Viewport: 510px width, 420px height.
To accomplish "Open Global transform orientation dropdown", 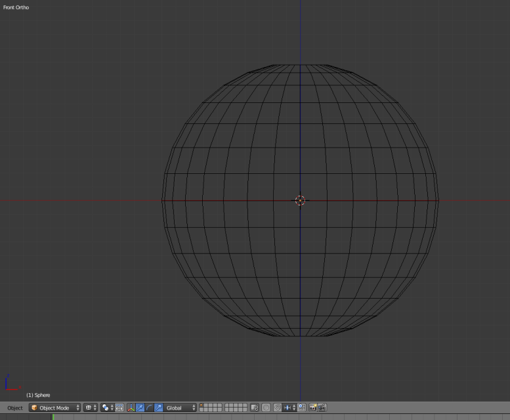I will pos(181,408).
